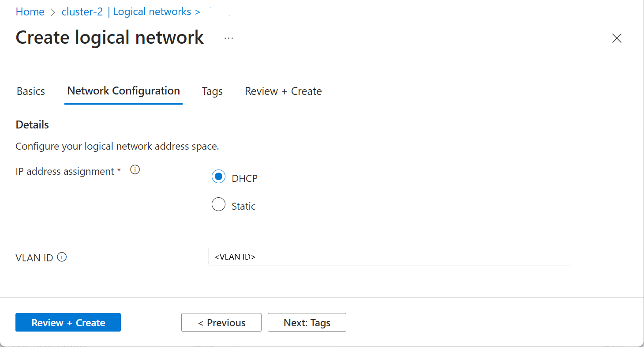Open the Network Configuration tab
Screen dimensions: 644x347
click(x=124, y=91)
